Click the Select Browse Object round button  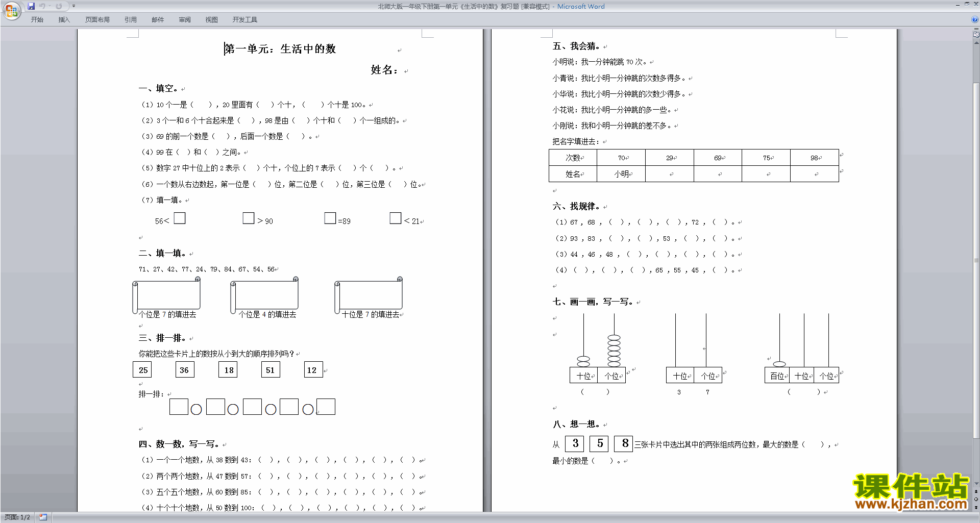pos(976,500)
